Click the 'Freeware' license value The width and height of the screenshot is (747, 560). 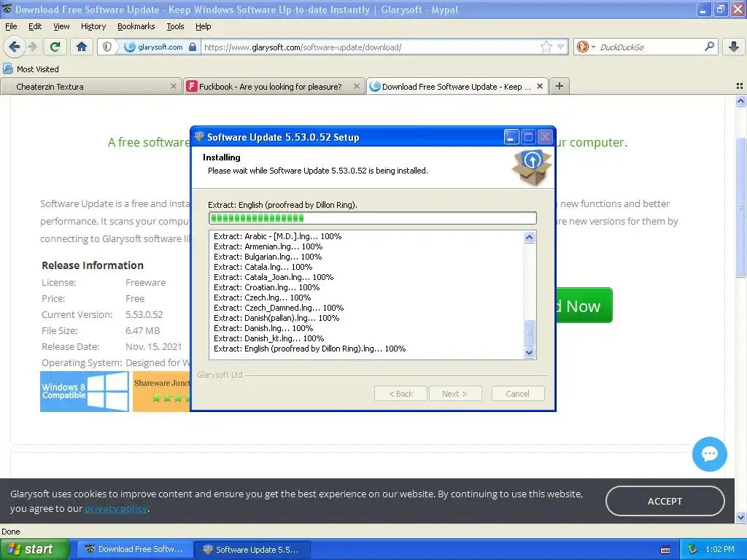[x=145, y=282]
